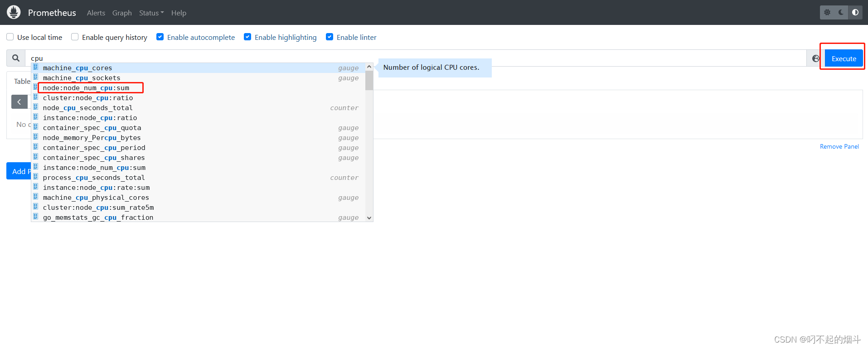Open the Help page

(179, 13)
